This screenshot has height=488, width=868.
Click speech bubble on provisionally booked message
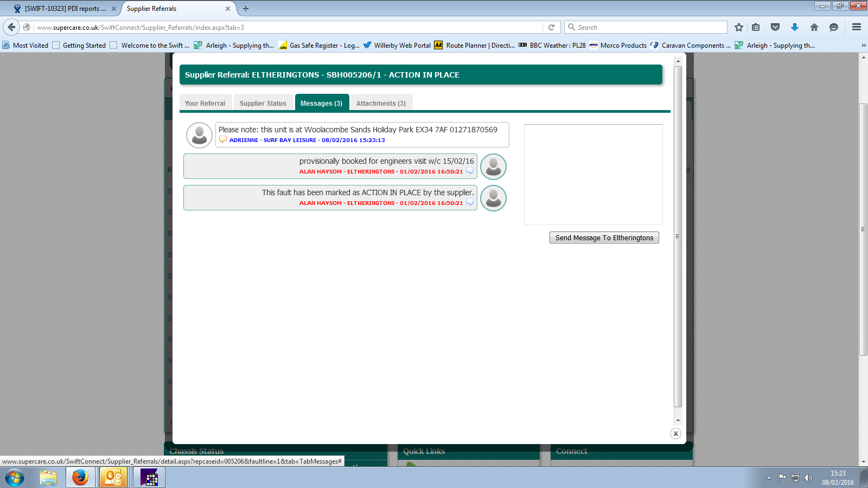pyautogui.click(x=470, y=171)
